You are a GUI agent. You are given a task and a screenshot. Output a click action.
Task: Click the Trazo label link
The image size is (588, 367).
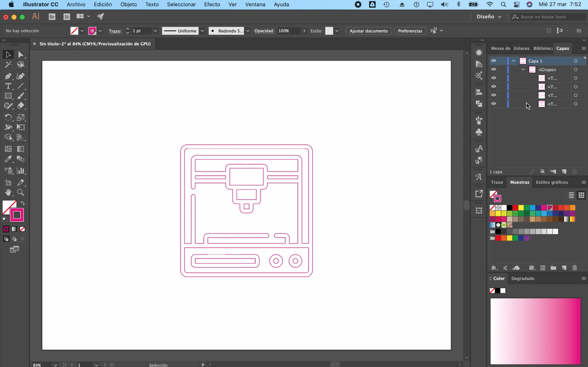coord(115,31)
